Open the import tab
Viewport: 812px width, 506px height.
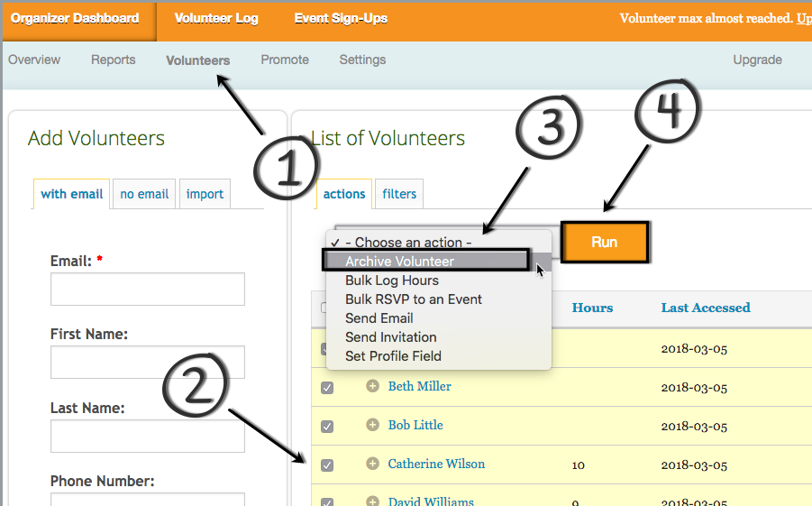(205, 194)
